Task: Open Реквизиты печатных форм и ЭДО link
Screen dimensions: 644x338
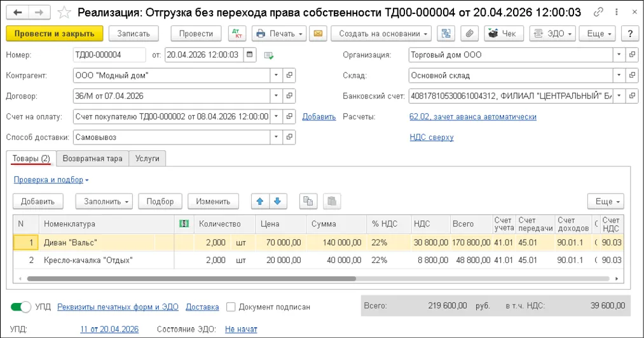Action: [x=118, y=307]
